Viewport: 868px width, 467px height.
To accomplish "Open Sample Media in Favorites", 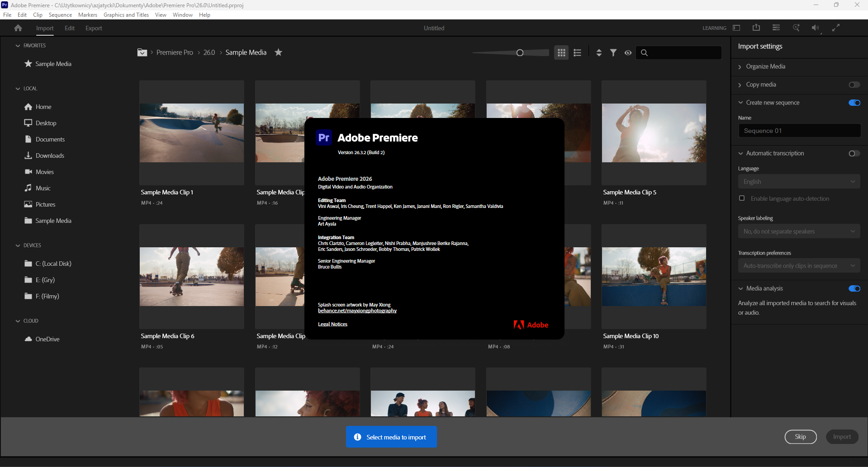I will (48, 64).
